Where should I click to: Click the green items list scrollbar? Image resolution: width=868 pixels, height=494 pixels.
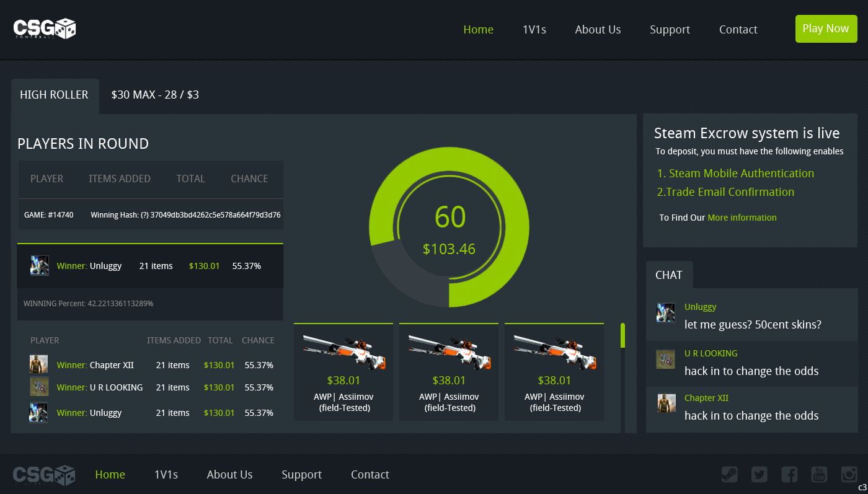(622, 335)
